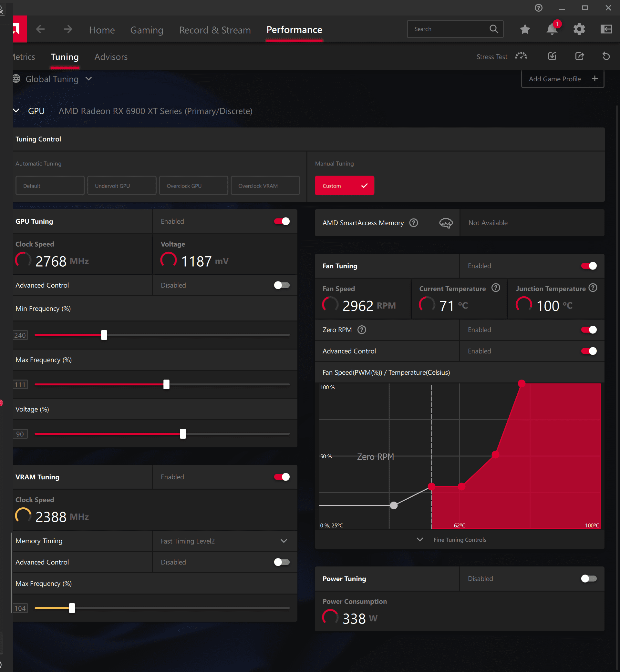Click the search magnifier icon
620x672 pixels.
[x=493, y=29]
